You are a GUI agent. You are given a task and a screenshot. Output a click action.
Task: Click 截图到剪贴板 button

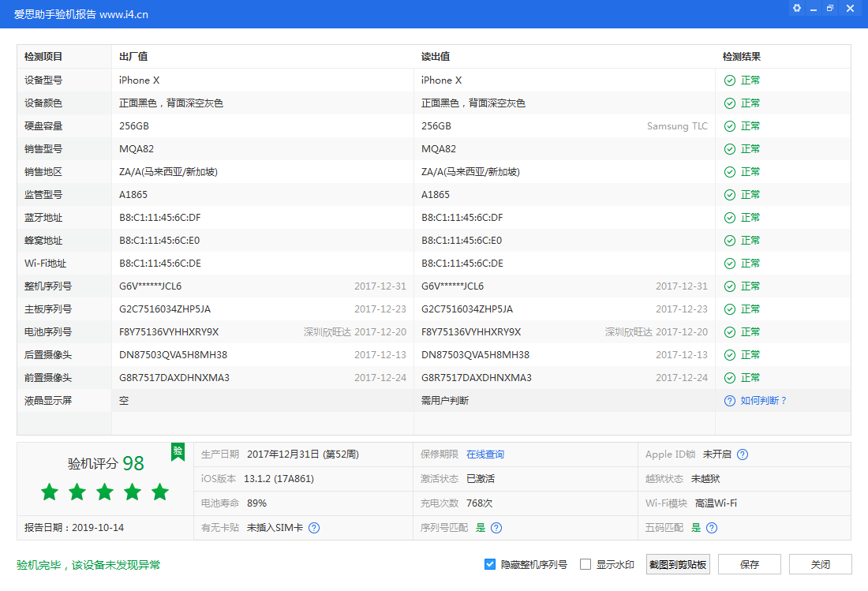click(678, 564)
